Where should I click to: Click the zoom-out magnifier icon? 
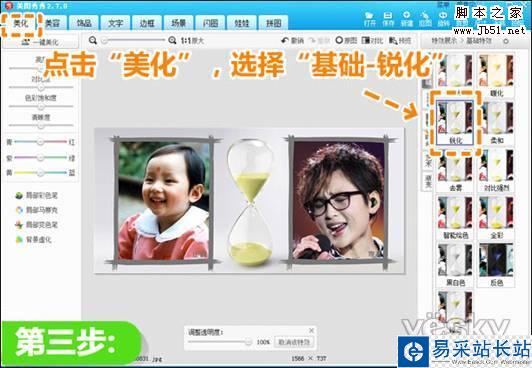coord(93,40)
